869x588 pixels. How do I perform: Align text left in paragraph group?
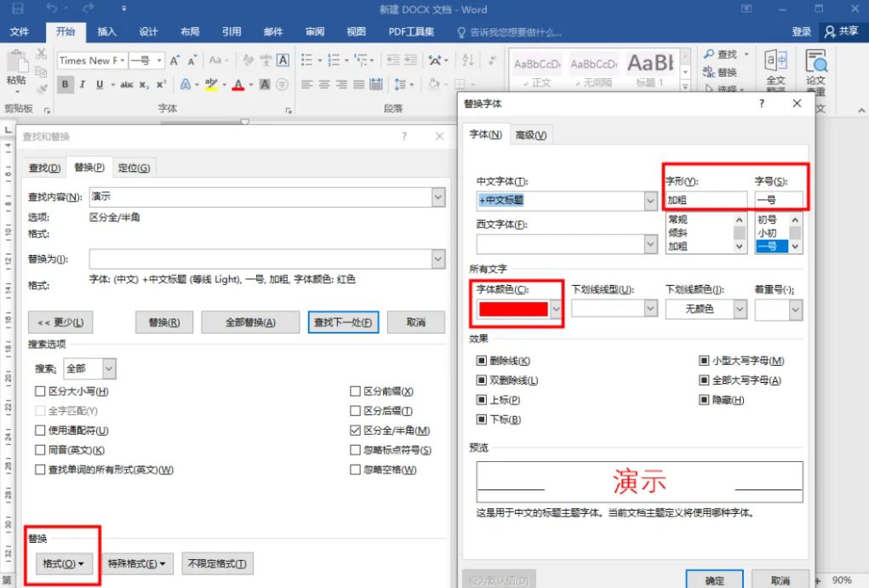point(306,85)
